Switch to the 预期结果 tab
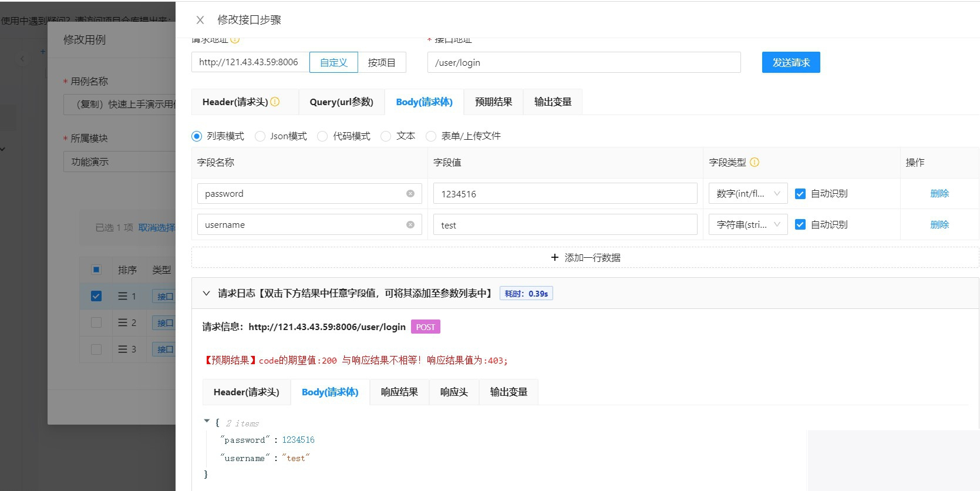The height and width of the screenshot is (491, 980). pyautogui.click(x=493, y=102)
